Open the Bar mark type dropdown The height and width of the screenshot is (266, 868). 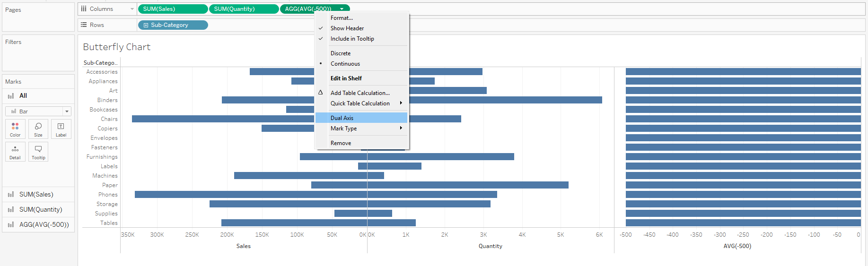point(38,112)
